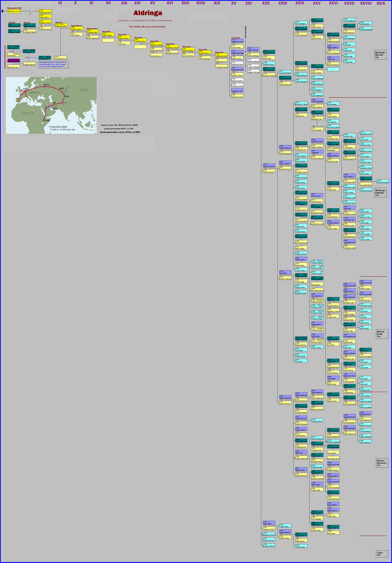The height and width of the screenshot is (563, 392).
Task: Click the black arrow before Guillaume Clovck
Action: 3,11
